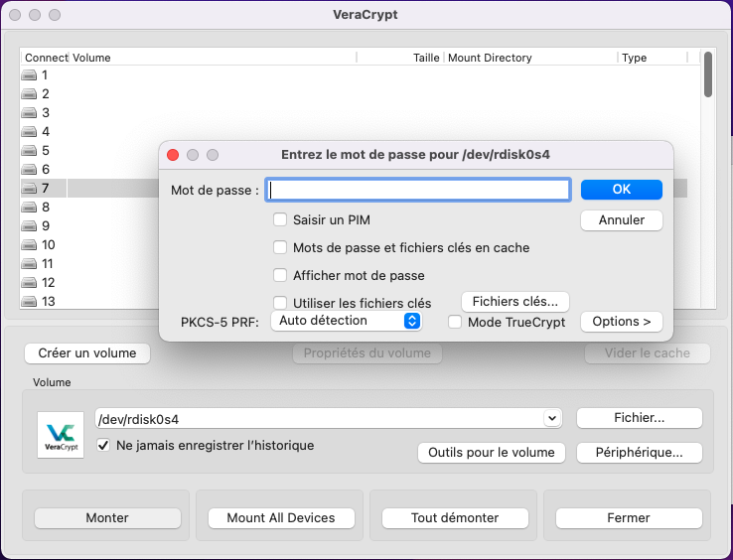Click Tout démonter button
Viewport: 733px width, 560px height.
click(455, 518)
